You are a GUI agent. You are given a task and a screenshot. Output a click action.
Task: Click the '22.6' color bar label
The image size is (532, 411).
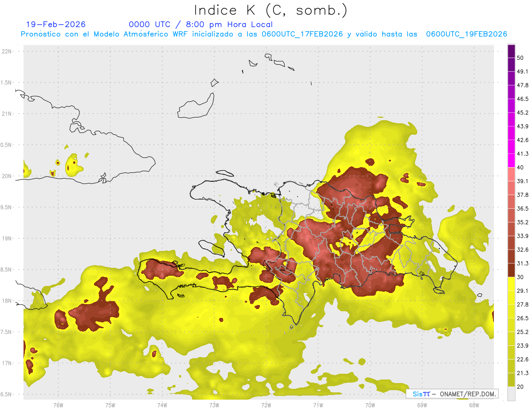(523, 359)
